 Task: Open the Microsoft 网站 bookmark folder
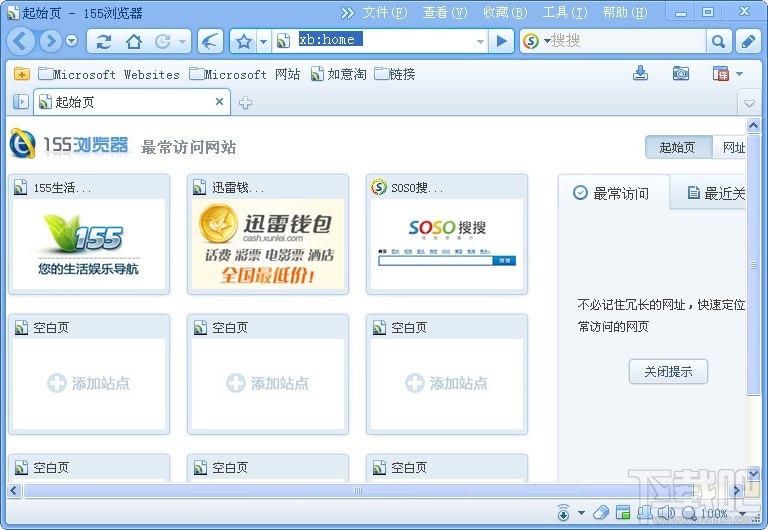[x=244, y=74]
